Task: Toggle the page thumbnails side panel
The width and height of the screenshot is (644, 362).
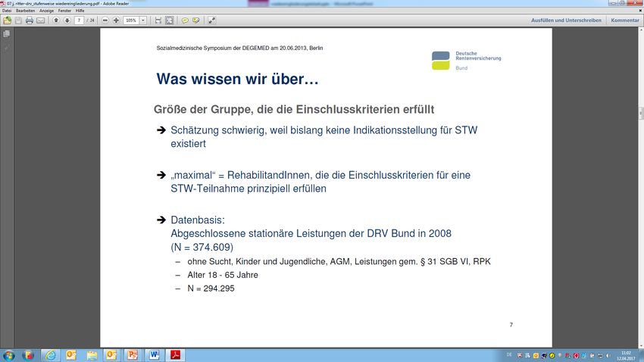Action: coord(7,34)
